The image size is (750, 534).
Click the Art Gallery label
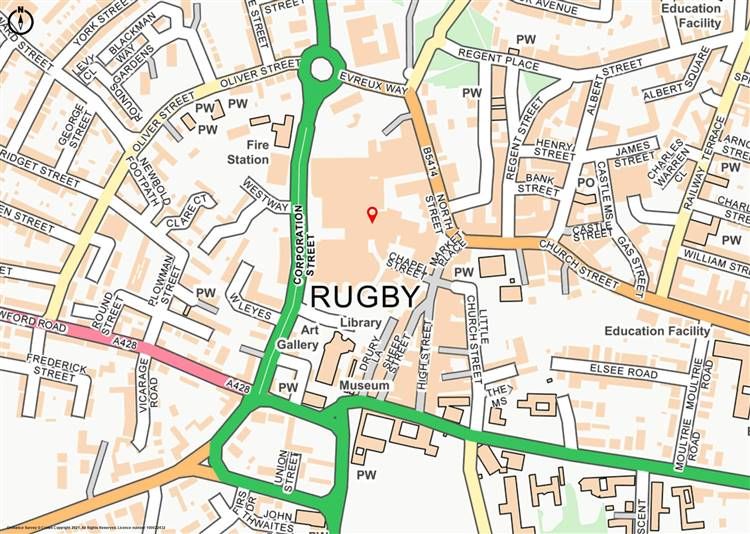point(298,338)
